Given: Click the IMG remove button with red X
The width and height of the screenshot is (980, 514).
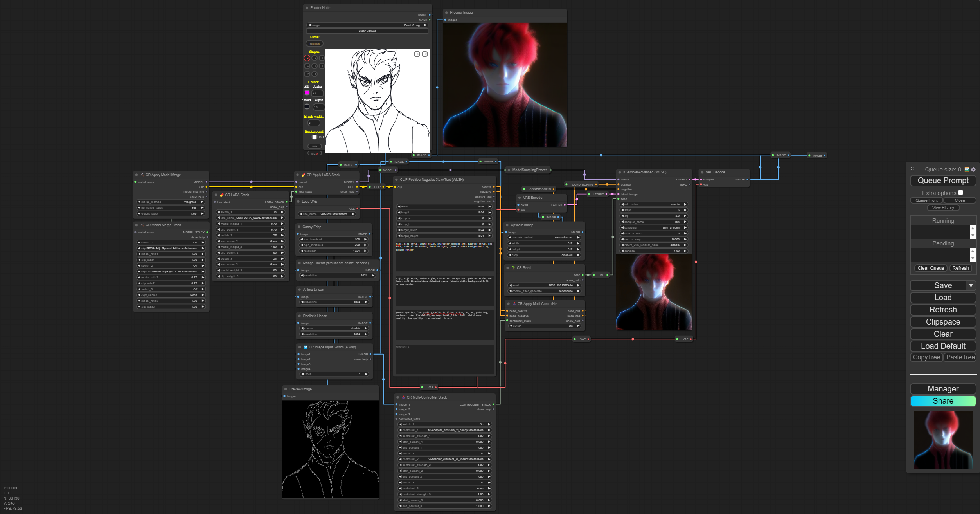Looking at the screenshot, I should (x=315, y=153).
